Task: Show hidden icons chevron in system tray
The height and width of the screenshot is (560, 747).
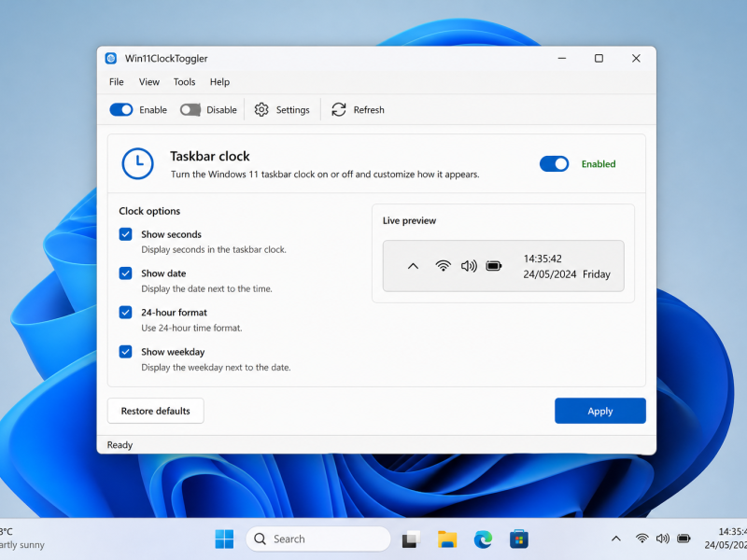Action: coord(616,539)
